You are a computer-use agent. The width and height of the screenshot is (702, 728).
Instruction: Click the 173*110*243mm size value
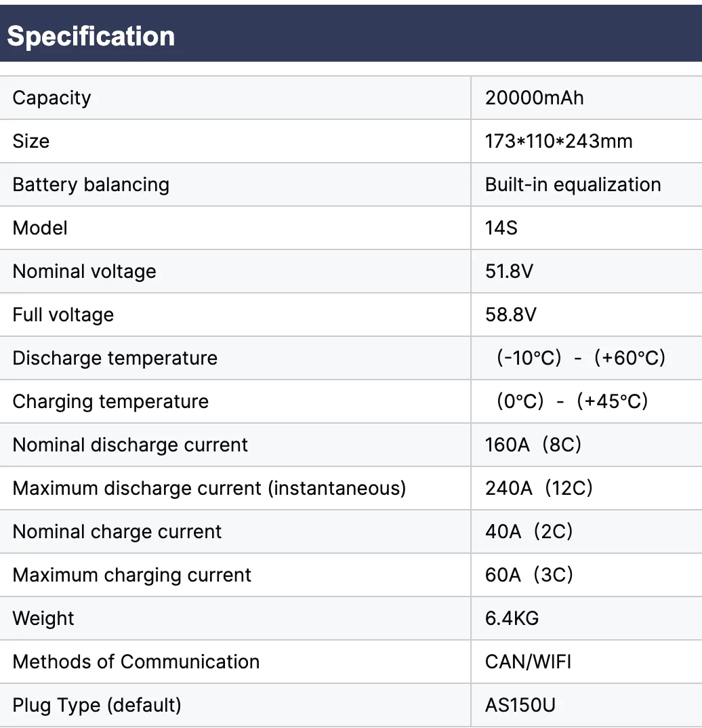coord(558,141)
